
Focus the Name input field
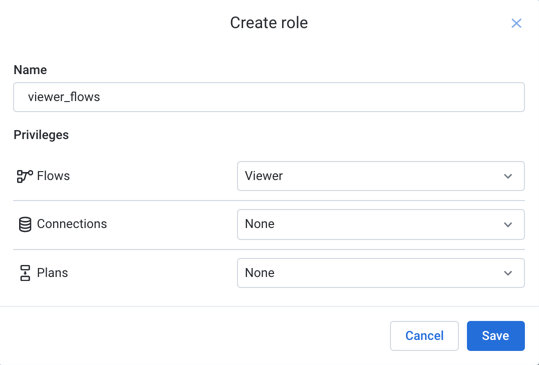pos(269,97)
